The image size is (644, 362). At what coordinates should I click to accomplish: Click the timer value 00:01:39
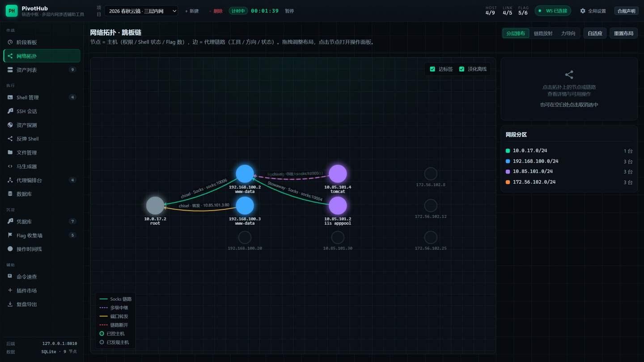[x=265, y=11]
